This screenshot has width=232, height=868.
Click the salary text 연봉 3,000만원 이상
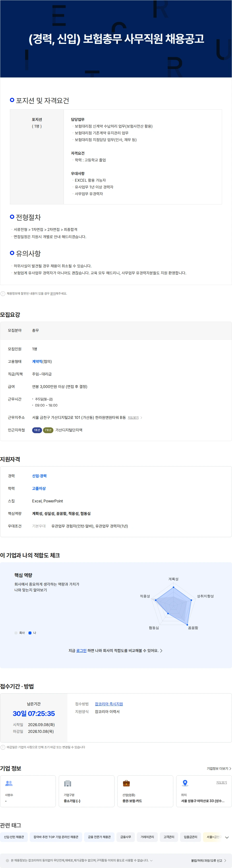coord(60,387)
